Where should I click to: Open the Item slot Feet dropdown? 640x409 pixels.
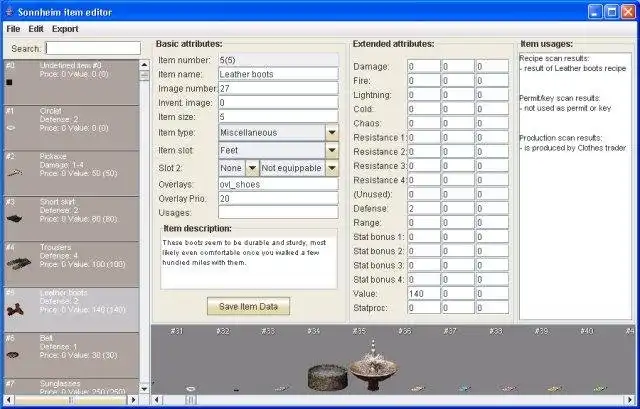(332, 150)
